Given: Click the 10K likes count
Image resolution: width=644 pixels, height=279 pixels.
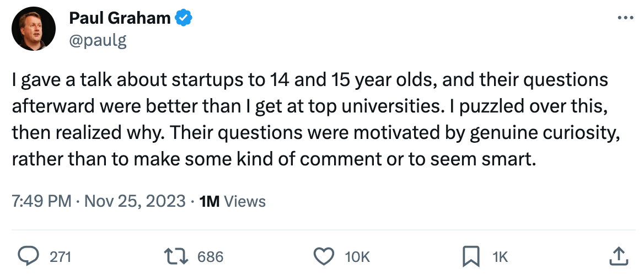Looking at the screenshot, I should click(357, 256).
